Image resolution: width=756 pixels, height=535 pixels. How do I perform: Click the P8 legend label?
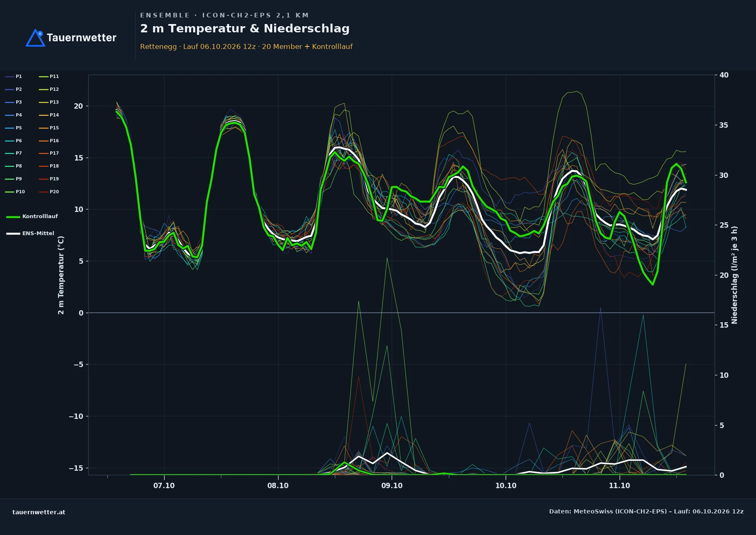pyautogui.click(x=13, y=166)
